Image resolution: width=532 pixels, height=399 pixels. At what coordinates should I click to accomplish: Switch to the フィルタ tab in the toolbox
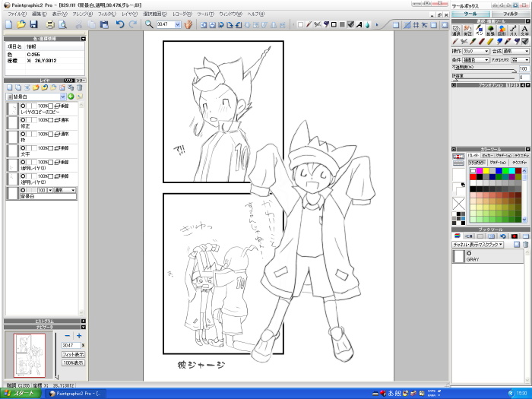tap(510, 14)
